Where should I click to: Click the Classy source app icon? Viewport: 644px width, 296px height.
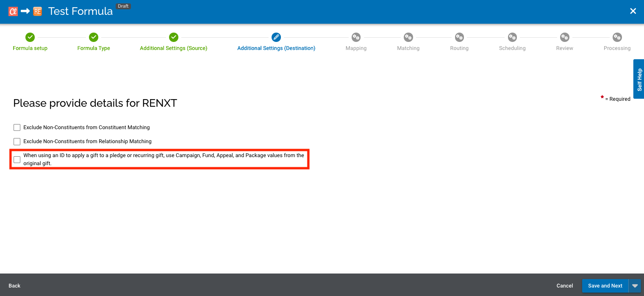tap(13, 11)
